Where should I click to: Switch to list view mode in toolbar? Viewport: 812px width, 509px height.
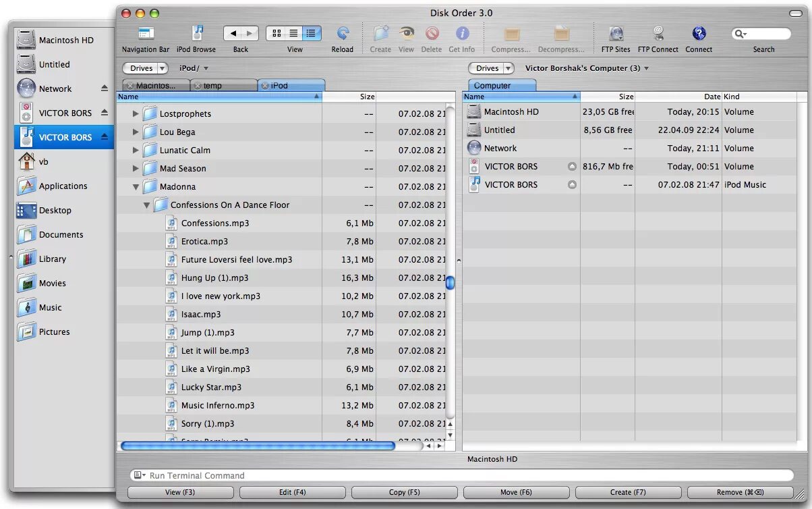pos(293,32)
